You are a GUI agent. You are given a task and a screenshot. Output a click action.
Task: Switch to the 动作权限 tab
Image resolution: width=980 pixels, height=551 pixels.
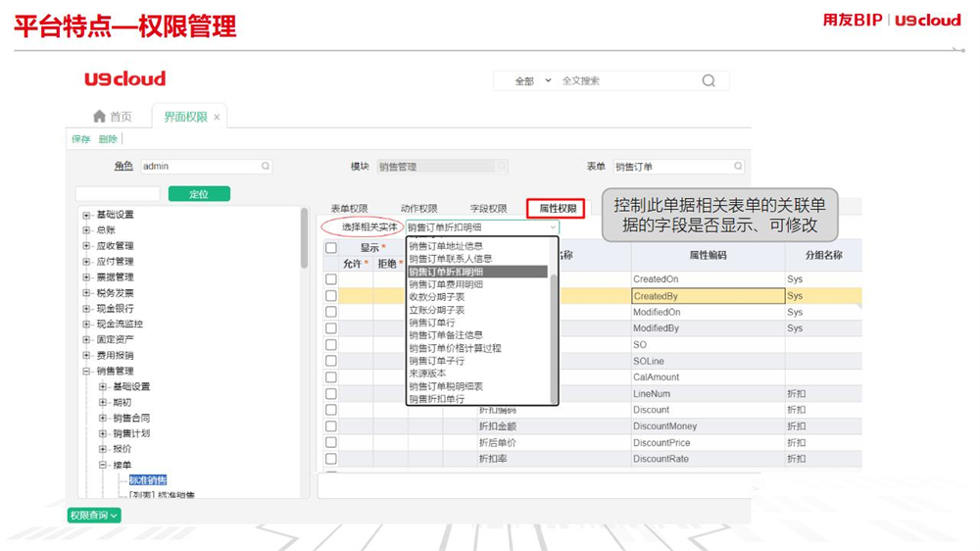(x=418, y=208)
